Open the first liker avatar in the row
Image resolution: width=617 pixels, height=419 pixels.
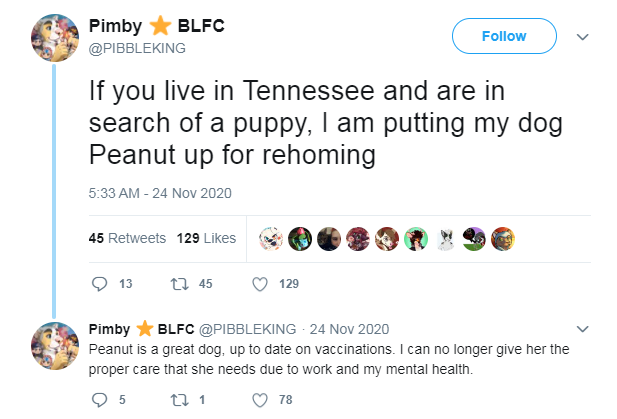click(271, 239)
